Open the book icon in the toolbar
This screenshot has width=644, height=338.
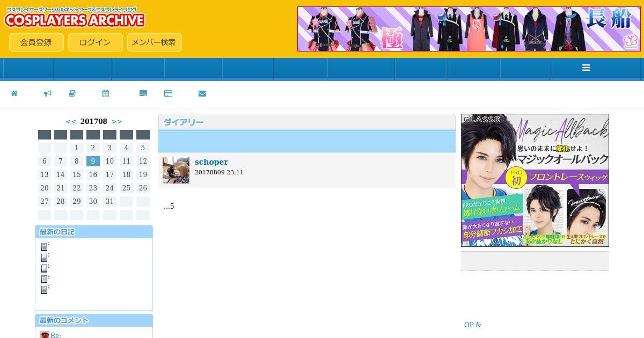click(72, 93)
